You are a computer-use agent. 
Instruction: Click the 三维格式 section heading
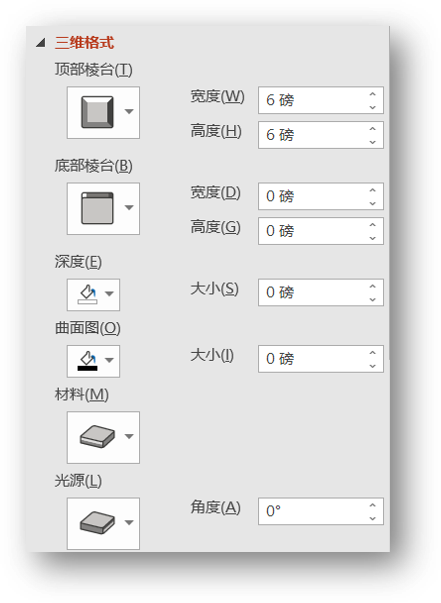[85, 43]
